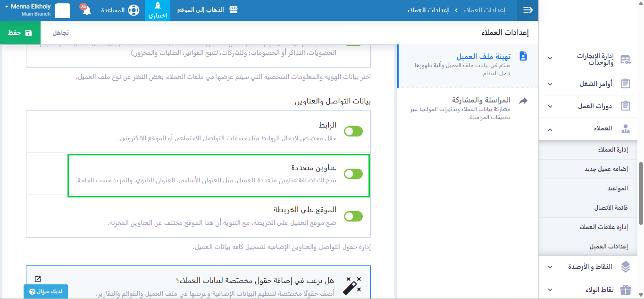Collapse the العملاء sidebar section
The image size is (644, 299).
550,128
